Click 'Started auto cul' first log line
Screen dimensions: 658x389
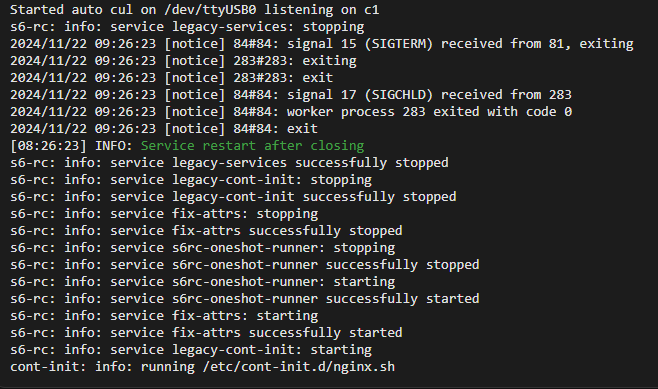(x=195, y=10)
